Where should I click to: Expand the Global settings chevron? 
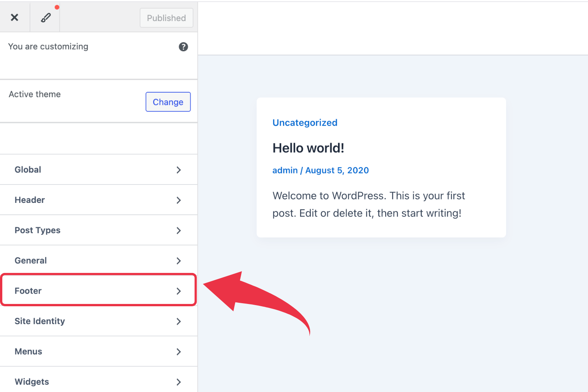(x=178, y=170)
